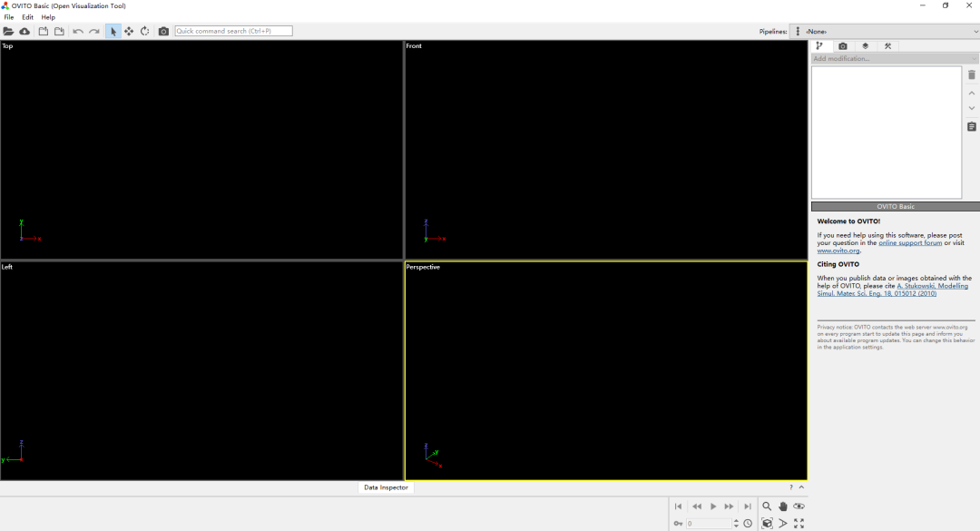Activate the Move (translate) tool

click(x=129, y=31)
